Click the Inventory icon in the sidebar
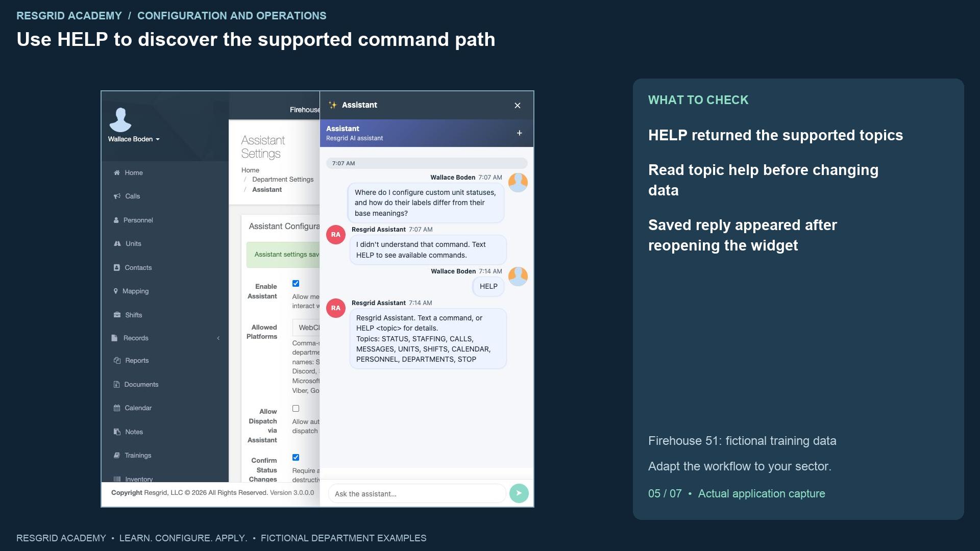Image resolution: width=980 pixels, height=551 pixels. (x=117, y=479)
